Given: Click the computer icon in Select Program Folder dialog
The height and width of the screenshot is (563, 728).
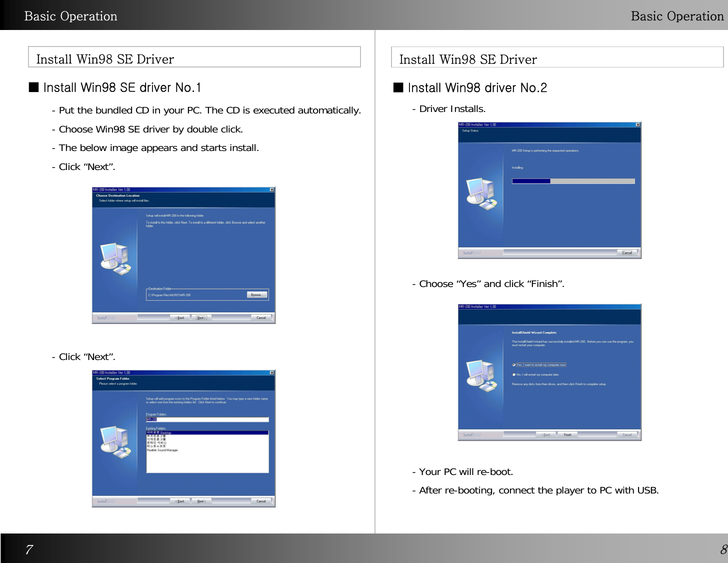Looking at the screenshot, I should click(x=116, y=442).
